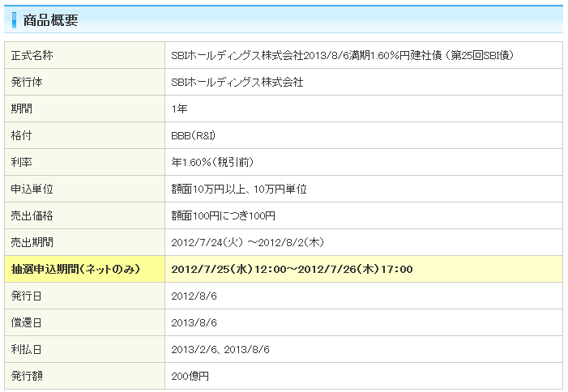
Task: Select highlighted 抽選申込期間(ネットのみ) label
Action: (85, 269)
